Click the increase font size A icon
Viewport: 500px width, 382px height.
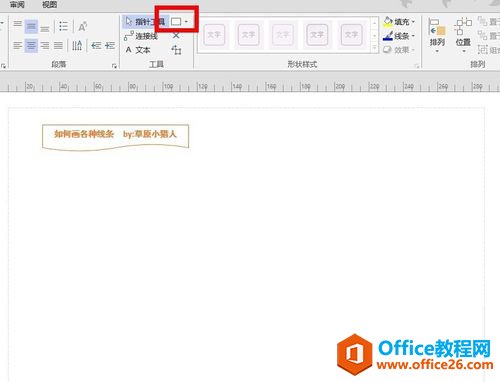point(82,26)
